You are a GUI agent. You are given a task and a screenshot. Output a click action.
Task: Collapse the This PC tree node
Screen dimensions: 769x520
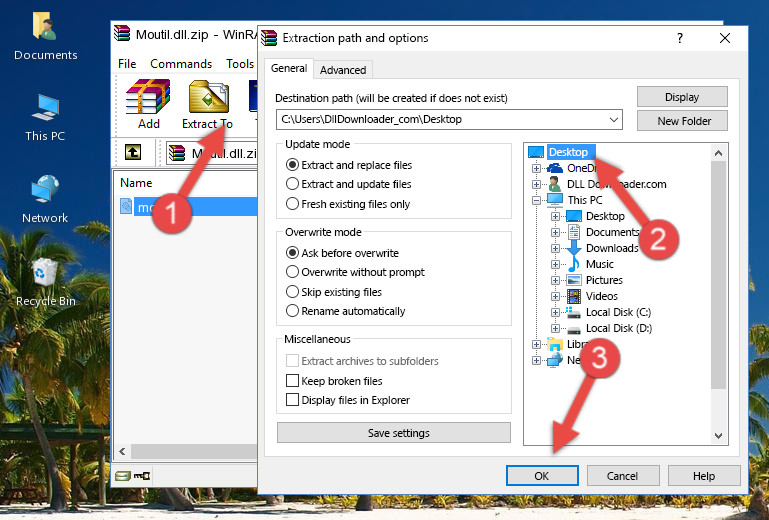(536, 200)
